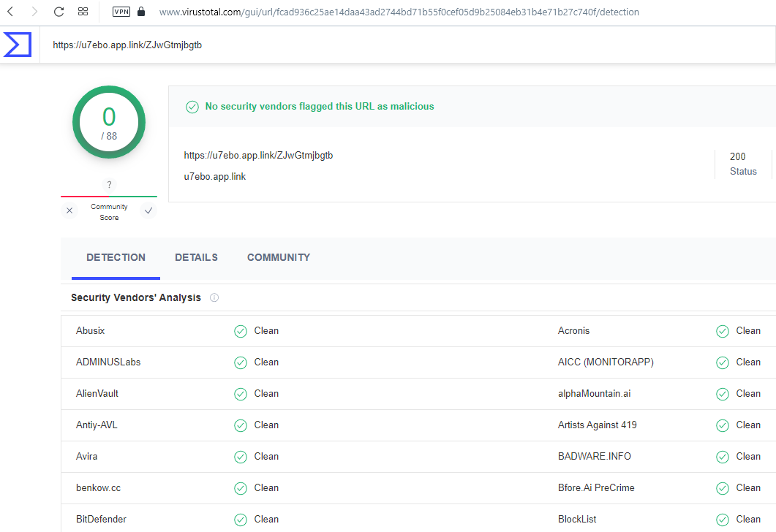The width and height of the screenshot is (776, 532).
Task: Open the tab grid (speed dial) icon
Action: (x=83, y=12)
